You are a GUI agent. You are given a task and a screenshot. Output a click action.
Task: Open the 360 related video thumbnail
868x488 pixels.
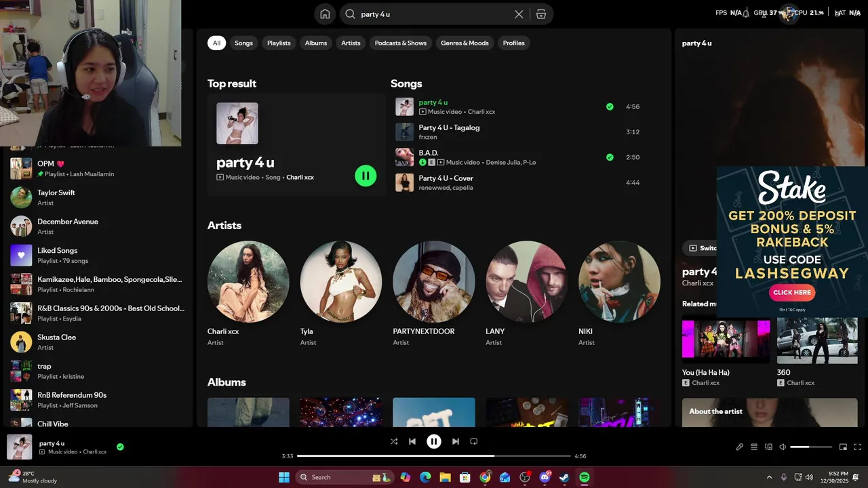coord(817,341)
